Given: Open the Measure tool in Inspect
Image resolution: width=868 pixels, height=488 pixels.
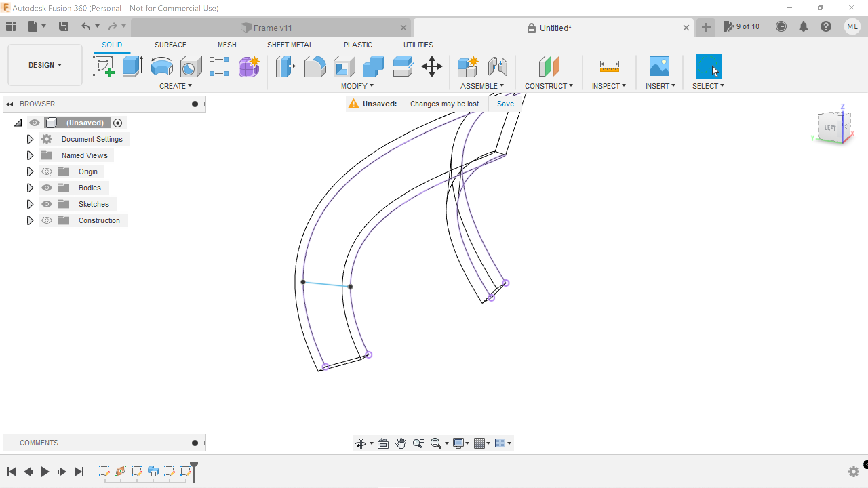Looking at the screenshot, I should click(x=609, y=66).
